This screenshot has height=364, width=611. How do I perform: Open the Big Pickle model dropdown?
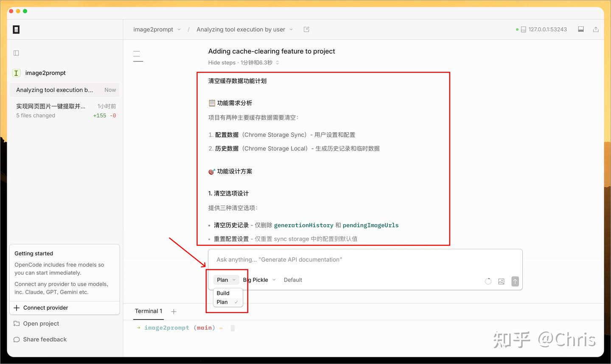(259, 280)
